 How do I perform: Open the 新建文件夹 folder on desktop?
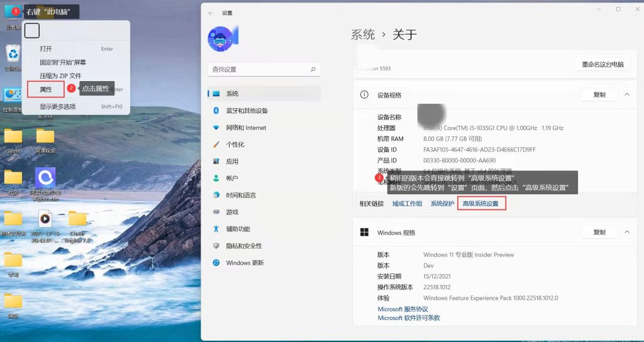coord(13,218)
